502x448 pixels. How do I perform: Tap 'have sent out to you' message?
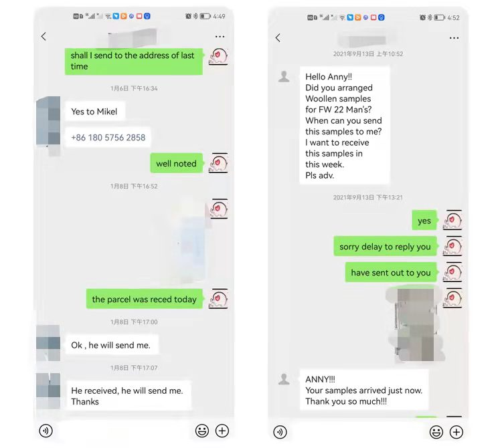391,272
